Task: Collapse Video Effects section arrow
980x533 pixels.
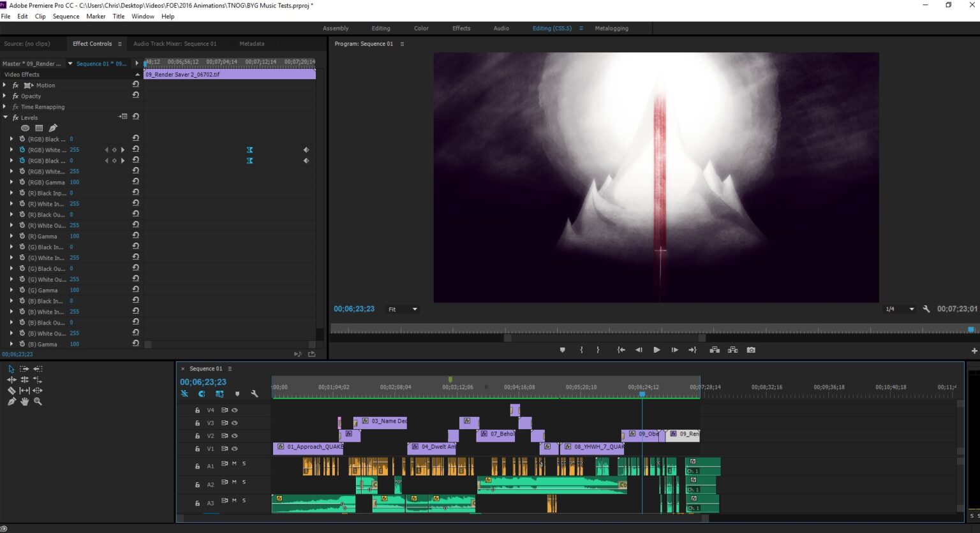Action: click(x=137, y=75)
